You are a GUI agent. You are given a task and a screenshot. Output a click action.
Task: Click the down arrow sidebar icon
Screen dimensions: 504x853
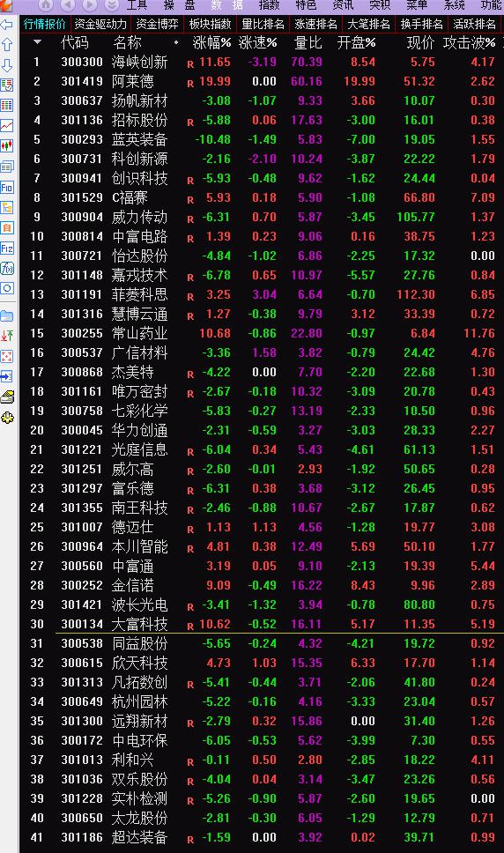tap(7, 65)
